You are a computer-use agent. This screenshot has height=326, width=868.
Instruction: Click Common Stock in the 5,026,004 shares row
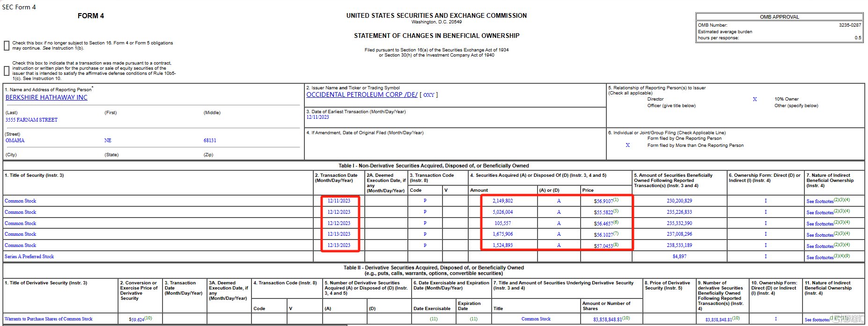point(20,212)
